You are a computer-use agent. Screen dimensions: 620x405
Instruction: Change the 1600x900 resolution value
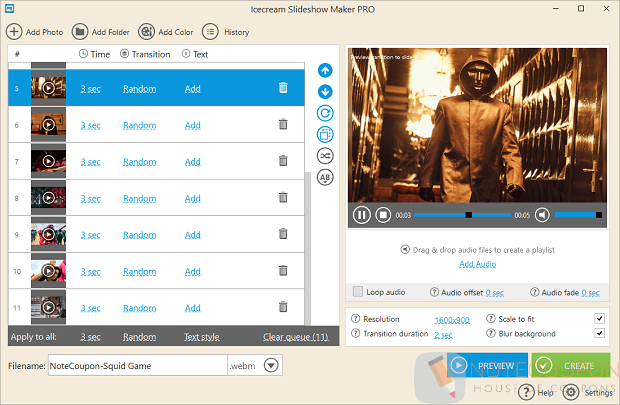(452, 320)
